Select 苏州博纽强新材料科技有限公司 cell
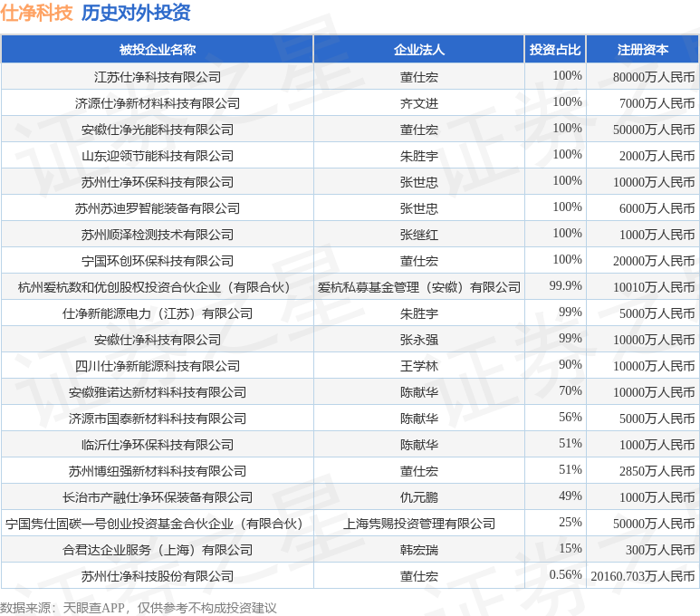 click(158, 471)
